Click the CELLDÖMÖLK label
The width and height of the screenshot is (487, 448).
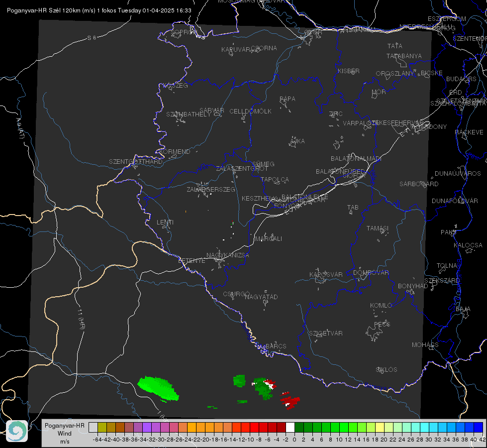click(x=251, y=112)
